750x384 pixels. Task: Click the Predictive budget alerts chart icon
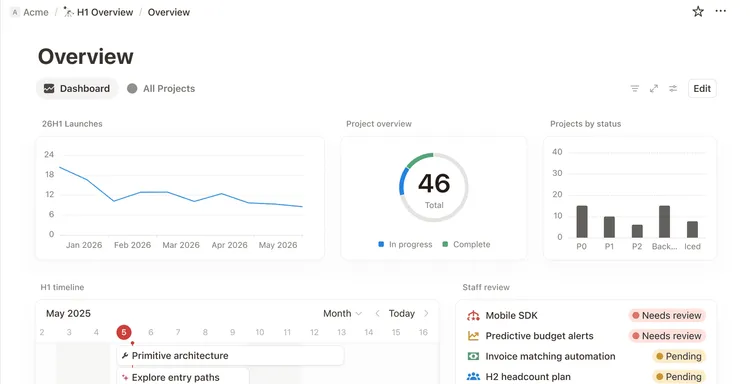click(x=473, y=336)
